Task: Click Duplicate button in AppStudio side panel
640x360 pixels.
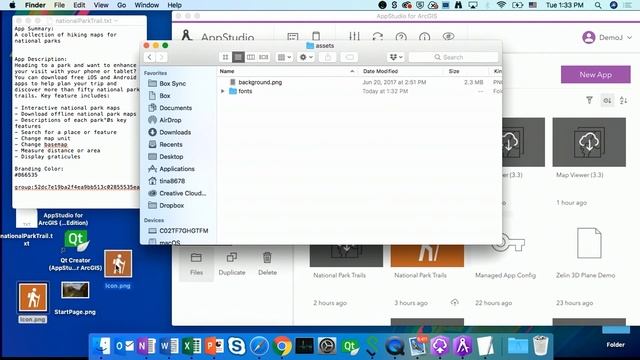Action: (232, 263)
